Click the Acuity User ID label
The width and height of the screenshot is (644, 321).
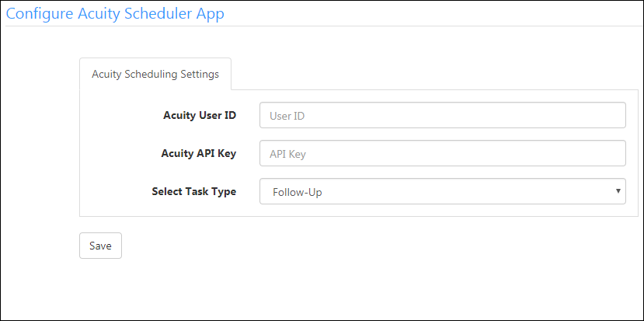pos(200,115)
